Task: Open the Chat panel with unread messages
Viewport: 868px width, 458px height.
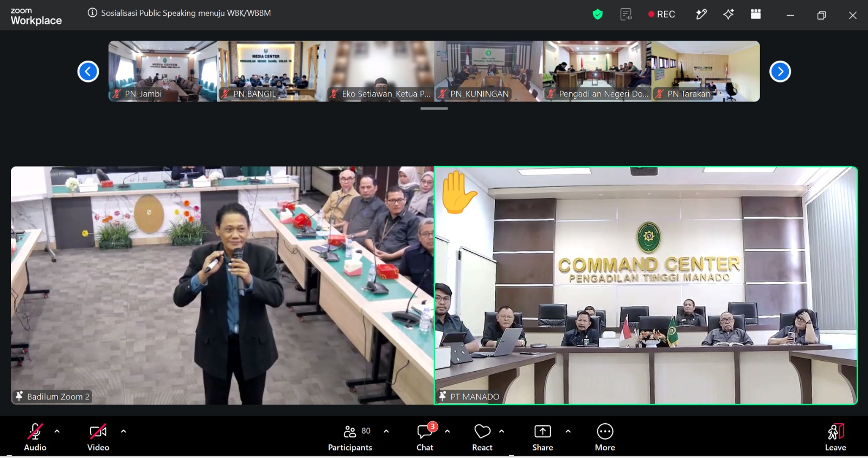Action: [x=425, y=437]
